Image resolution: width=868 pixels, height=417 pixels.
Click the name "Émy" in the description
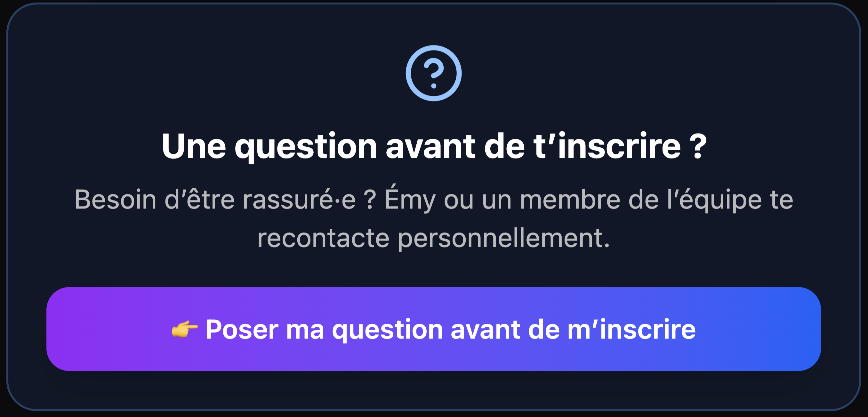410,200
